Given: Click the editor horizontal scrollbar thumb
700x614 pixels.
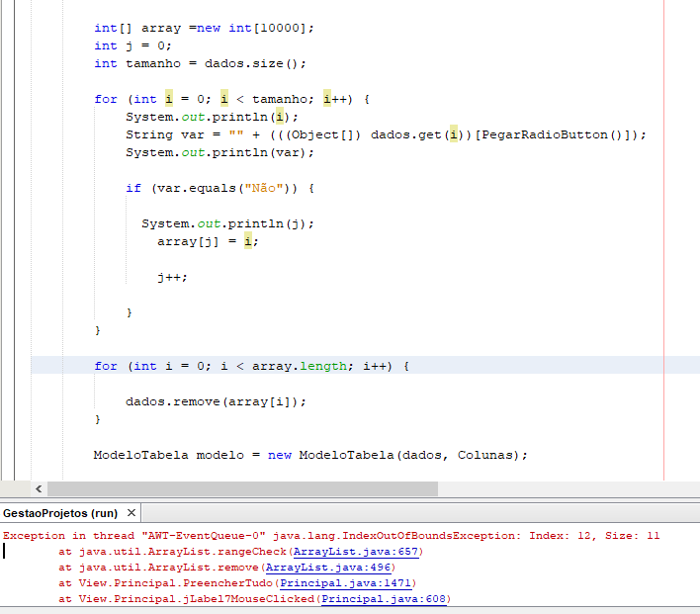Looking at the screenshot, I should (x=242, y=488).
